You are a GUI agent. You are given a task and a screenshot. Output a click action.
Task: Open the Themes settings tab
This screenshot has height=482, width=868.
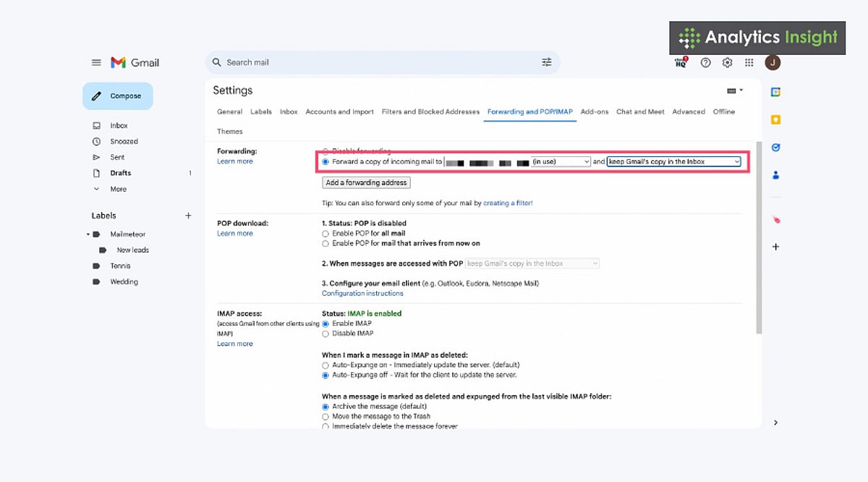(229, 131)
